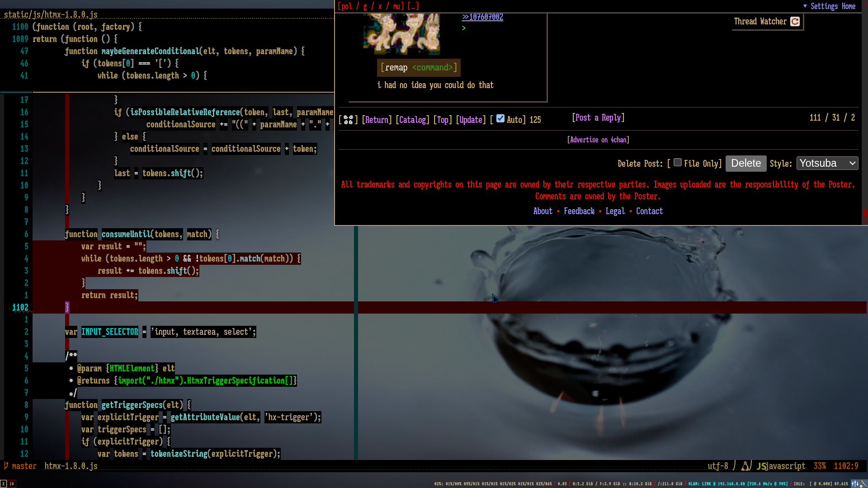This screenshot has height=488, width=868.
Task: Open the audio mixer tray icon
Action: (x=854, y=483)
